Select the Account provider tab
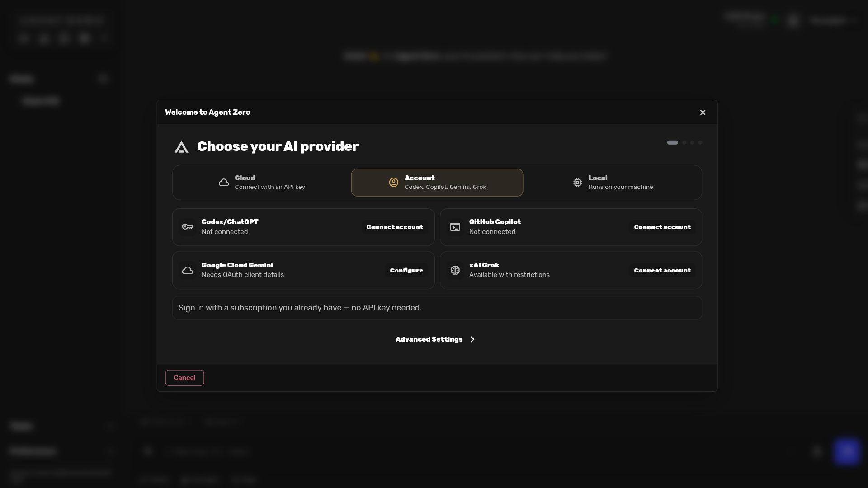This screenshot has width=868, height=488. coord(437,183)
